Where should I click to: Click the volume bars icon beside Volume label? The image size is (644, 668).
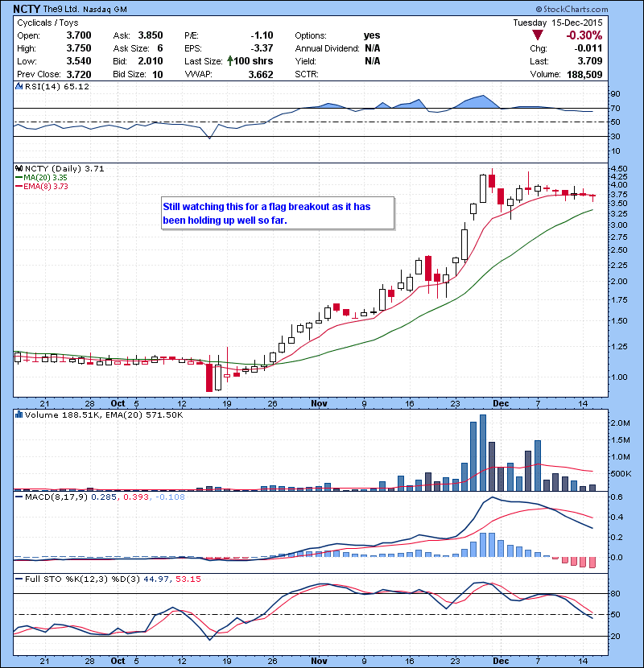pos(19,414)
